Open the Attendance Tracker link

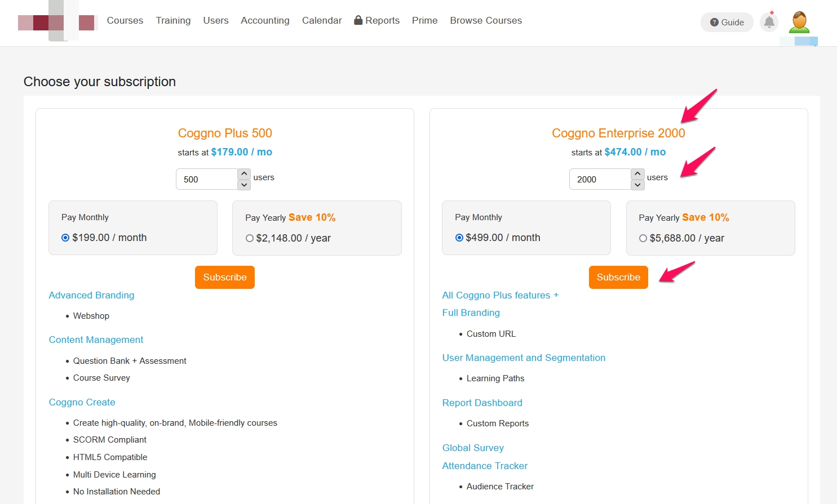(x=485, y=466)
